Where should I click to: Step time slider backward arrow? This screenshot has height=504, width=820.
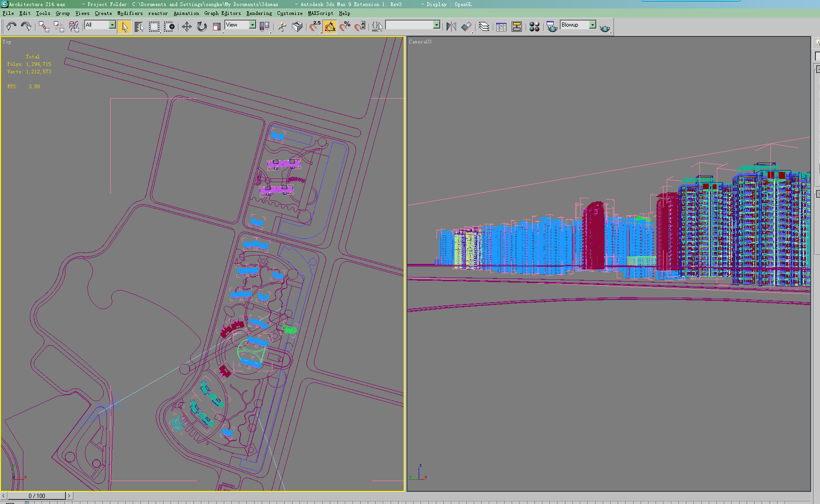tap(4, 496)
